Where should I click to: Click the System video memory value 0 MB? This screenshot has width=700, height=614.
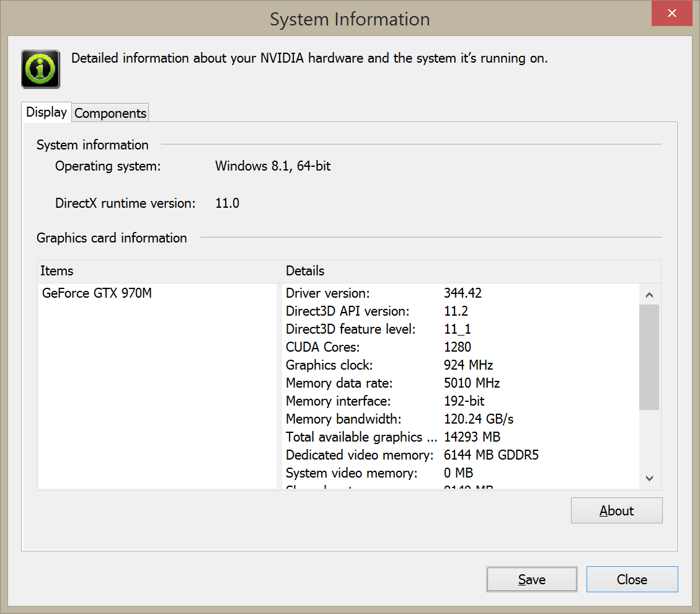(x=458, y=473)
